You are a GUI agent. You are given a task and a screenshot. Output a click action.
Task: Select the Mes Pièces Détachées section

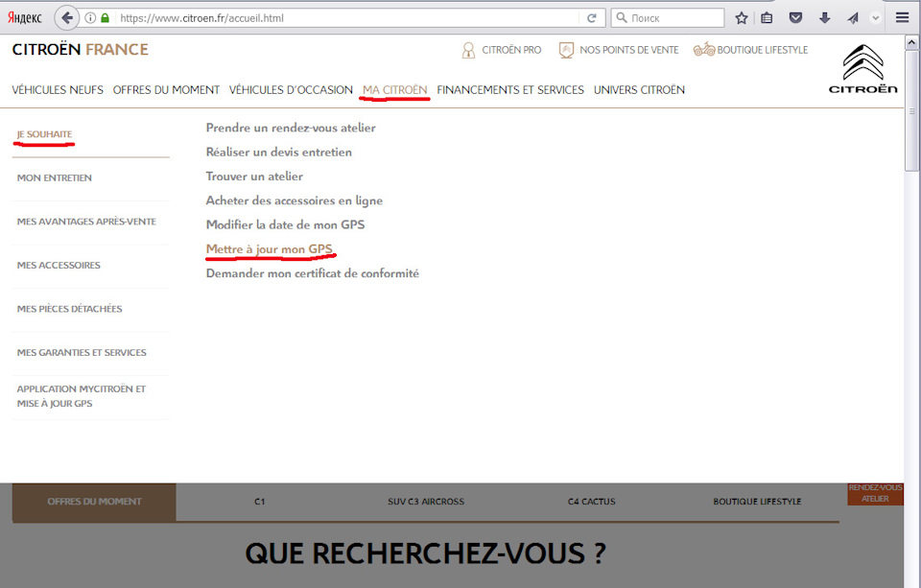click(x=69, y=309)
